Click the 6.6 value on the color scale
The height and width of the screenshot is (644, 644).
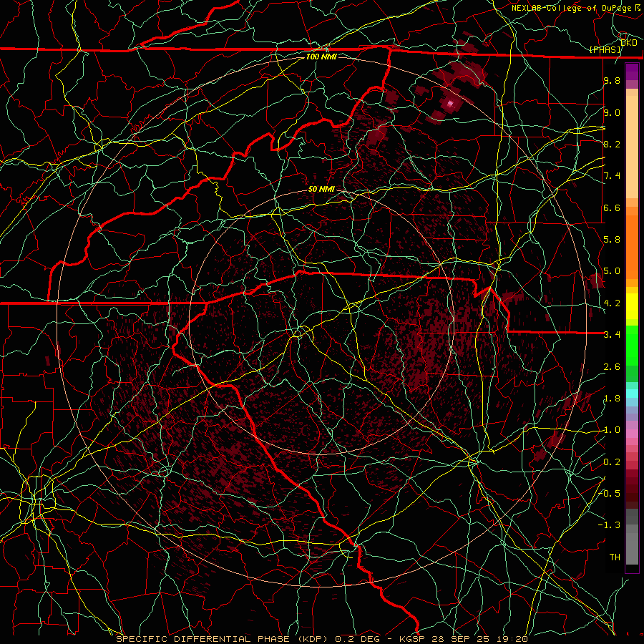click(x=612, y=208)
